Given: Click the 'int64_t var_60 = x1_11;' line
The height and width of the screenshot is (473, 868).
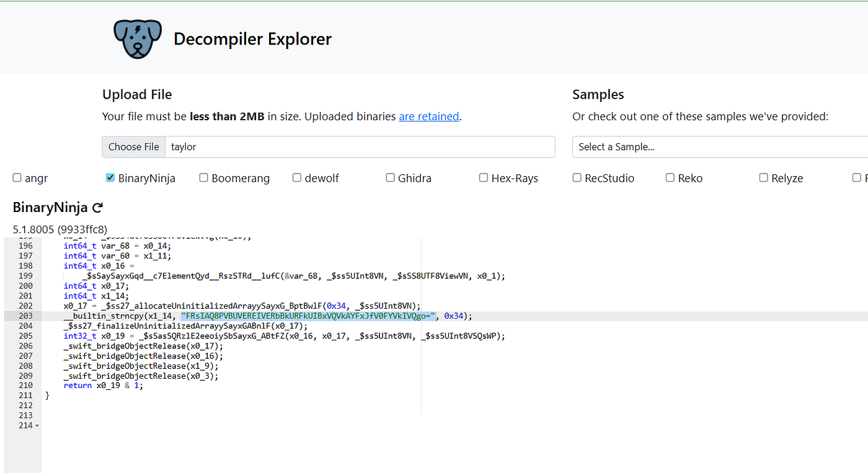Looking at the screenshot, I should click(118, 255).
